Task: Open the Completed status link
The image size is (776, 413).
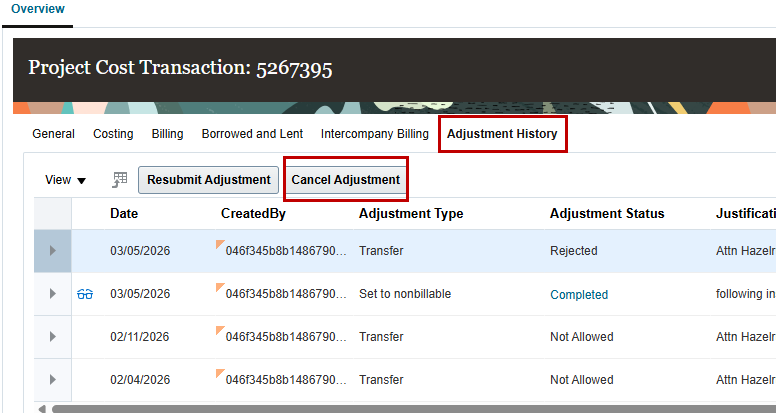Action: click(579, 295)
